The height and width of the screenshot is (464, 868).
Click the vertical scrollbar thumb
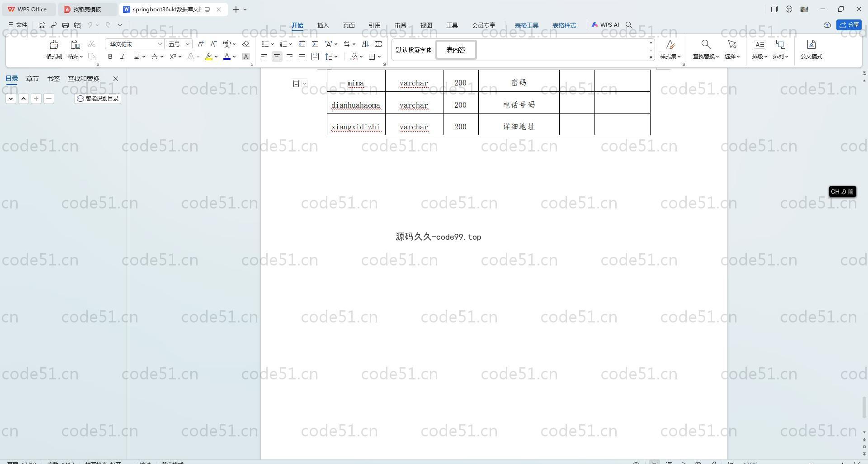point(864,407)
